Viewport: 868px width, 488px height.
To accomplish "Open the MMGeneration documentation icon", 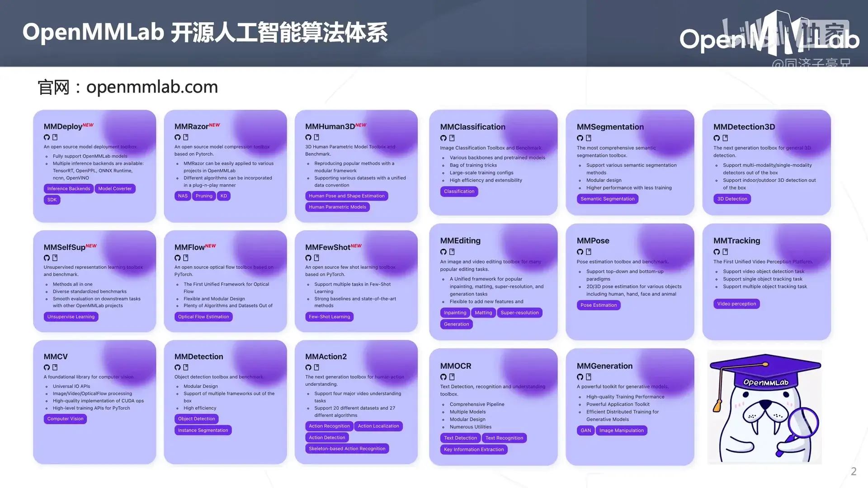I will click(x=589, y=377).
